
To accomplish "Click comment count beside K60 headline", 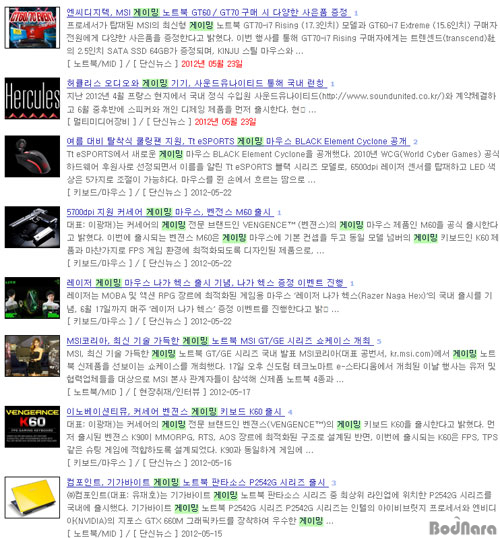I will point(290,412).
